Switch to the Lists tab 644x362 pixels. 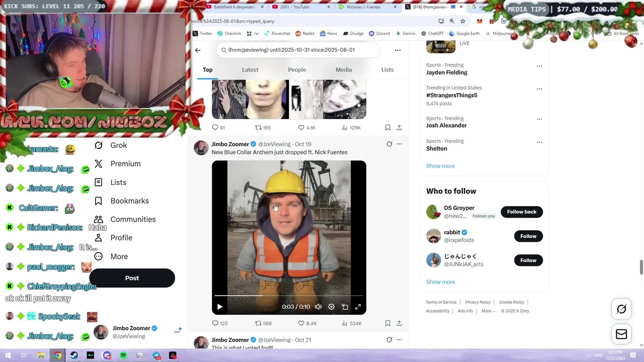click(x=387, y=70)
